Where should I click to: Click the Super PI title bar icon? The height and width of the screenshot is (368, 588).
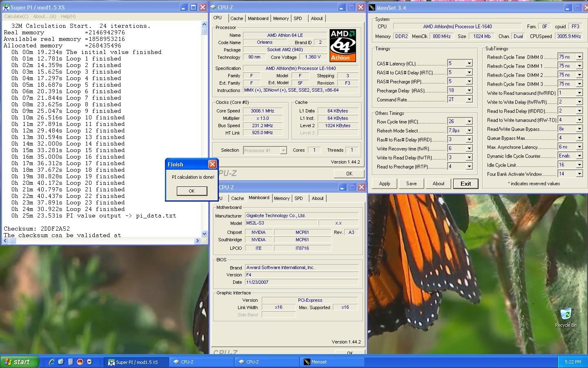click(x=6, y=7)
